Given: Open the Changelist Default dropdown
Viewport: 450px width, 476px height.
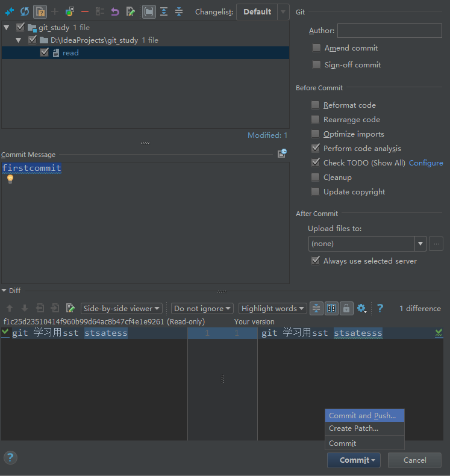Looking at the screenshot, I should tap(263, 12).
